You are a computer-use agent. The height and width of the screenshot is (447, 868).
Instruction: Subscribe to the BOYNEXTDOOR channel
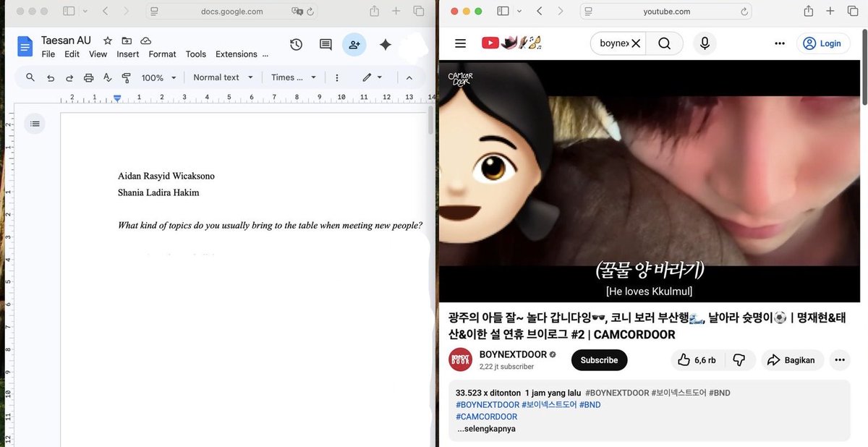pyautogui.click(x=599, y=359)
